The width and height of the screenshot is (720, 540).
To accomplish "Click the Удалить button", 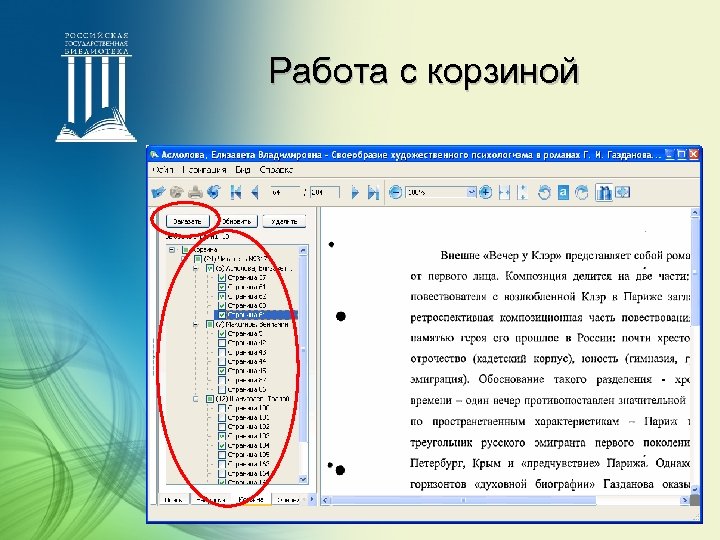I will coord(284,221).
